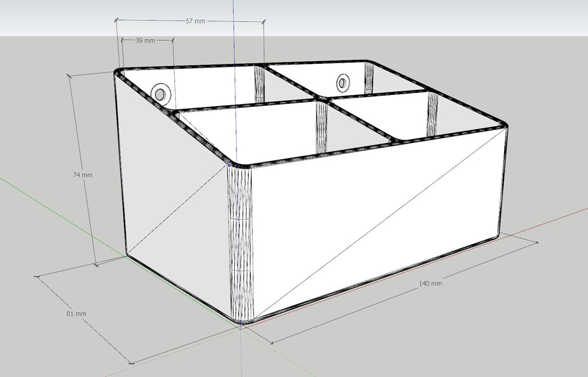Select the right mounting hole on back wall
Viewport: 588px width, 377px height.
click(343, 83)
